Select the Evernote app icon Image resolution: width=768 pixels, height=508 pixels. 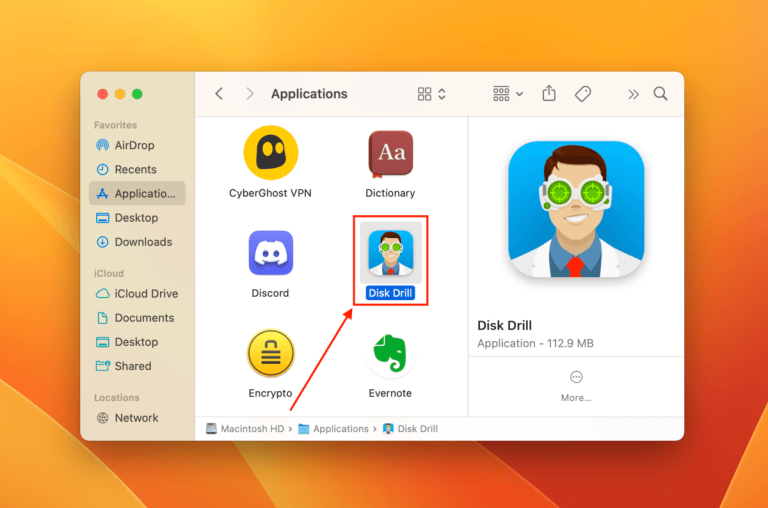pos(390,354)
